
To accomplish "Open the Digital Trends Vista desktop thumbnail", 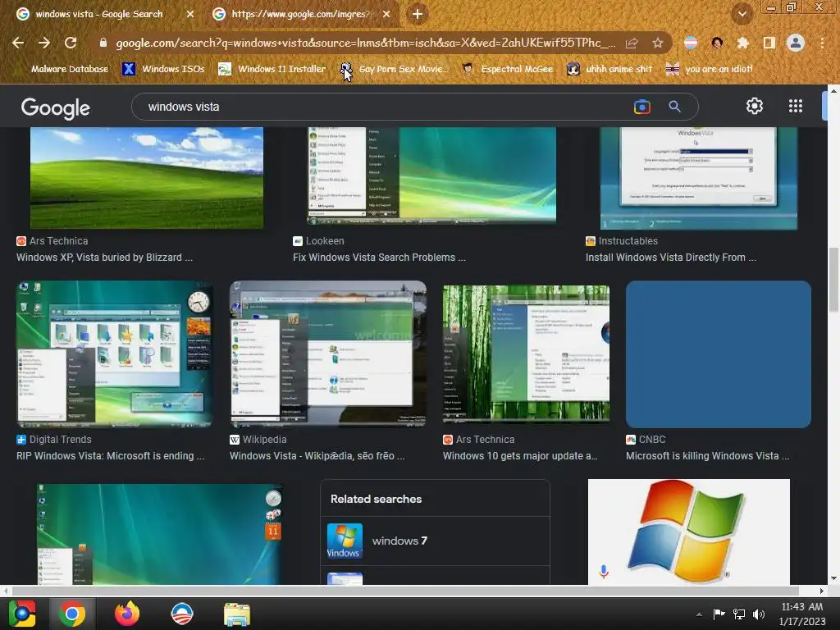I will (x=114, y=354).
